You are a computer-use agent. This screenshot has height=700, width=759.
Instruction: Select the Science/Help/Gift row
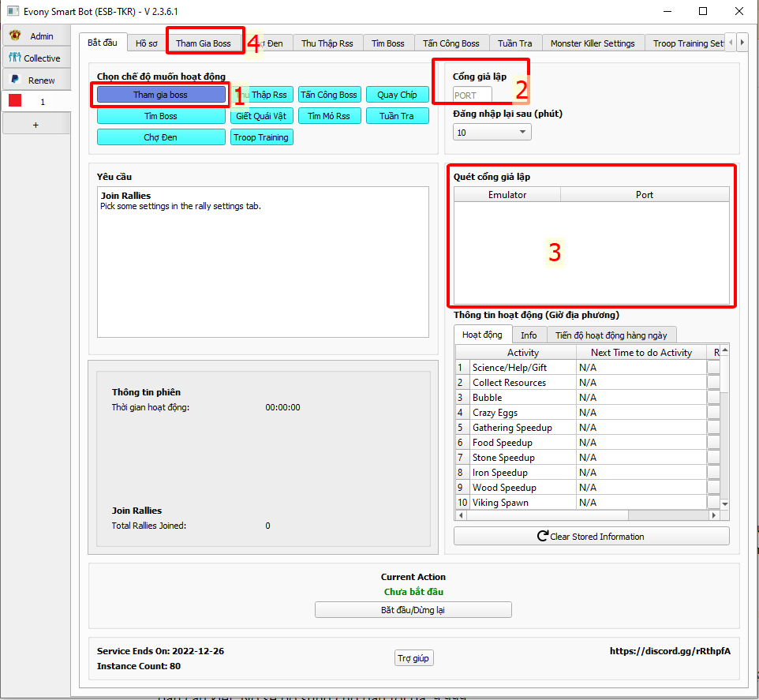pos(588,368)
